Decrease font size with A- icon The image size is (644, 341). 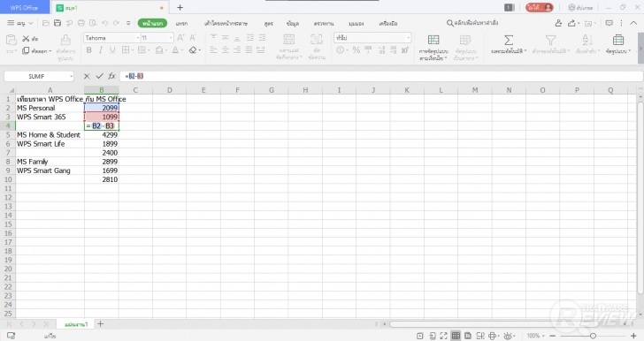pyautogui.click(x=193, y=38)
